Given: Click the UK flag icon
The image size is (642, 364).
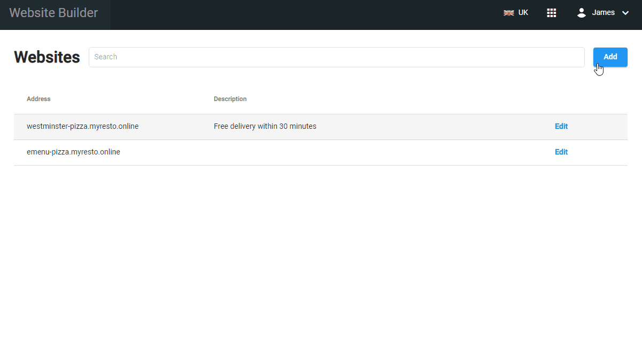Looking at the screenshot, I should (508, 13).
